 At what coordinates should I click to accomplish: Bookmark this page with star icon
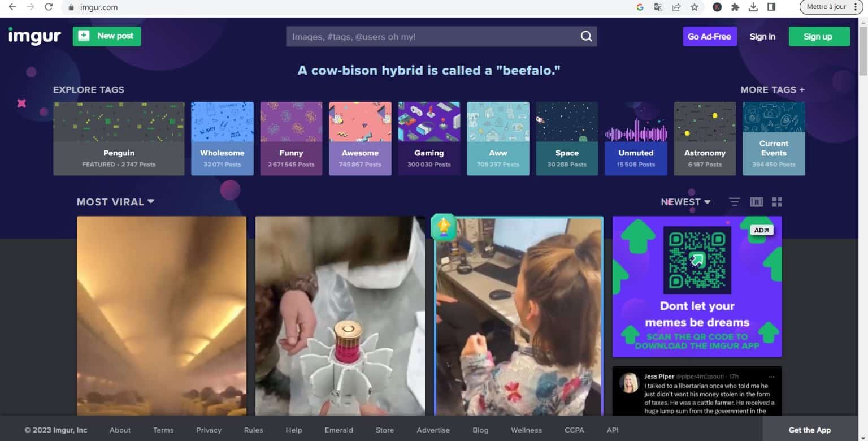pos(695,7)
